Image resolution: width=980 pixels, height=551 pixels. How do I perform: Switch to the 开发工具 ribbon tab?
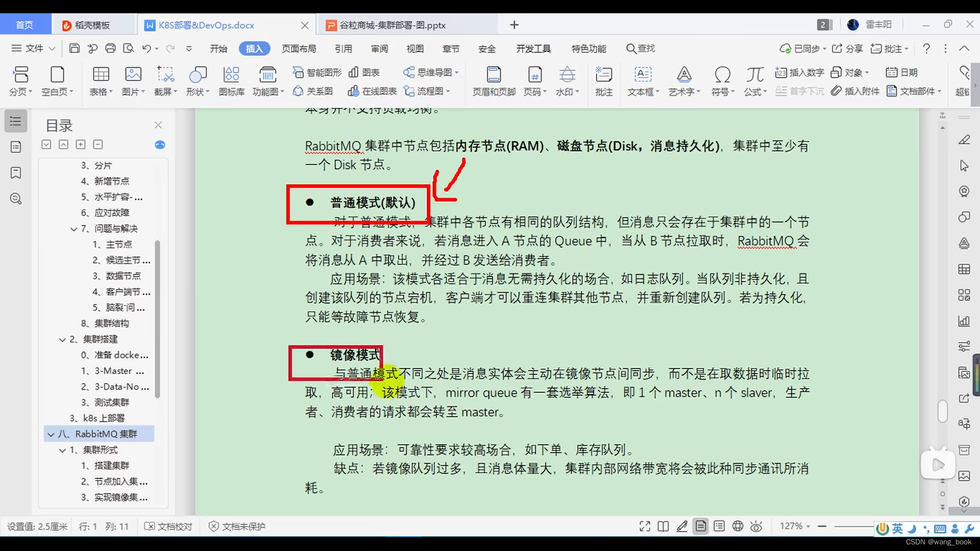533,48
